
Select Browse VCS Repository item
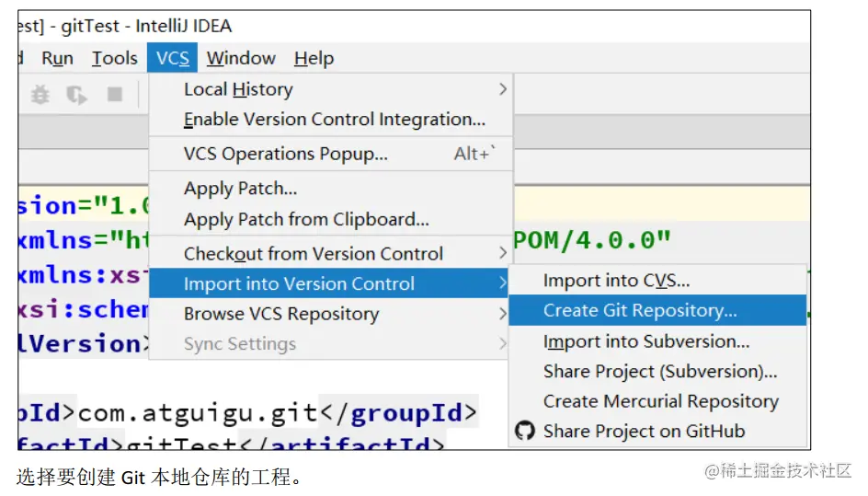pos(329,314)
